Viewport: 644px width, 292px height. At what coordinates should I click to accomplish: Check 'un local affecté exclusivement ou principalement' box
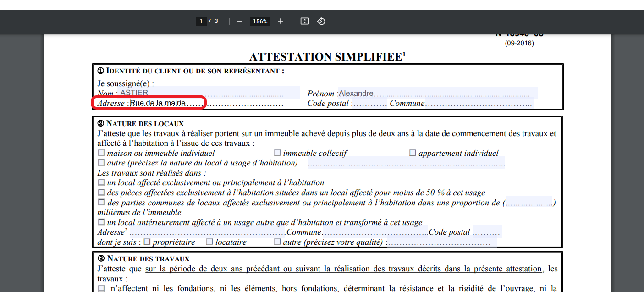[x=101, y=182]
